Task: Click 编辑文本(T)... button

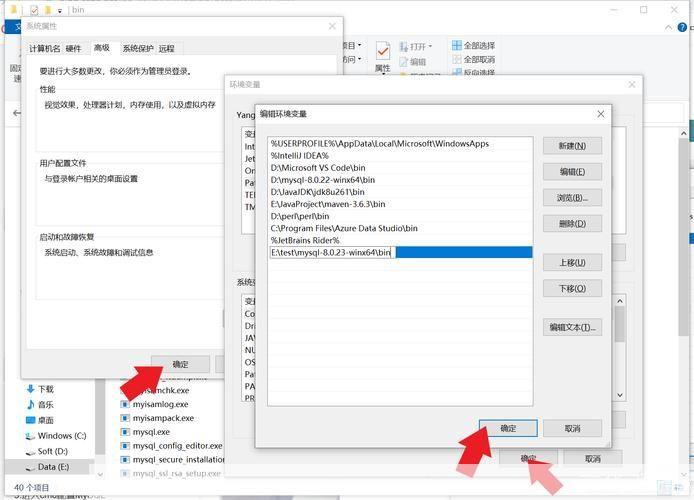Action: [x=572, y=327]
